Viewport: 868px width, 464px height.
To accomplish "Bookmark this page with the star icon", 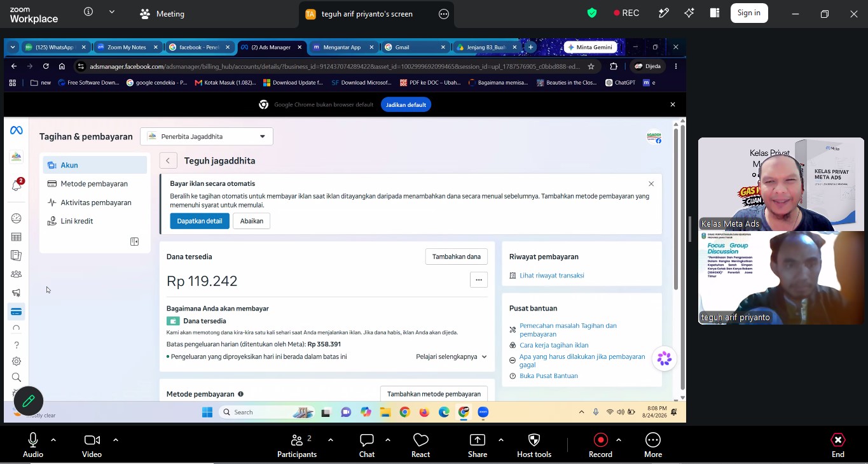I will coord(591,66).
